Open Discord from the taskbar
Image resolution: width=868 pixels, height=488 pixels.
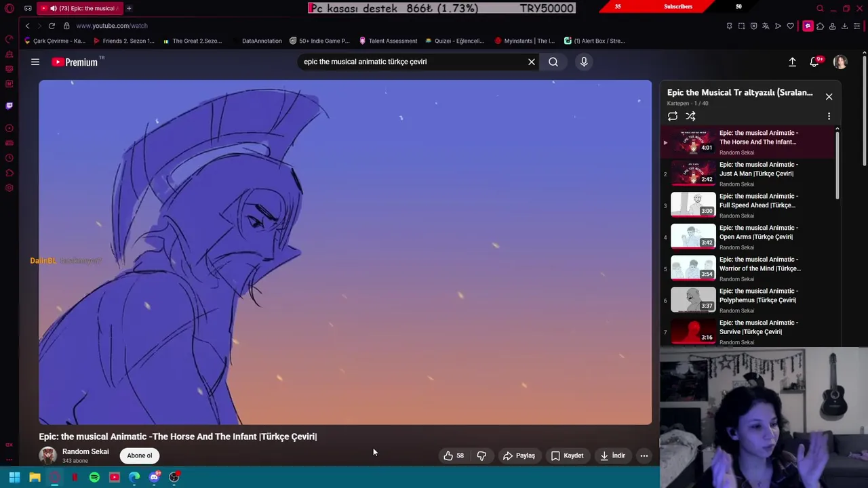point(155,477)
